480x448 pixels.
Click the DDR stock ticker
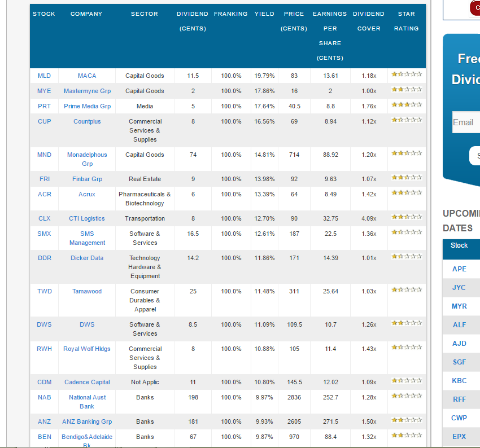click(x=45, y=258)
